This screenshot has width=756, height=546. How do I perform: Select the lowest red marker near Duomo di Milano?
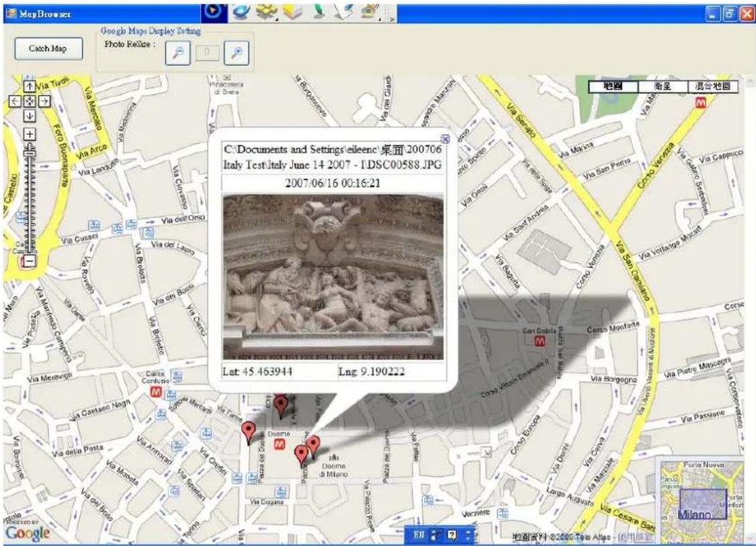coord(302,456)
